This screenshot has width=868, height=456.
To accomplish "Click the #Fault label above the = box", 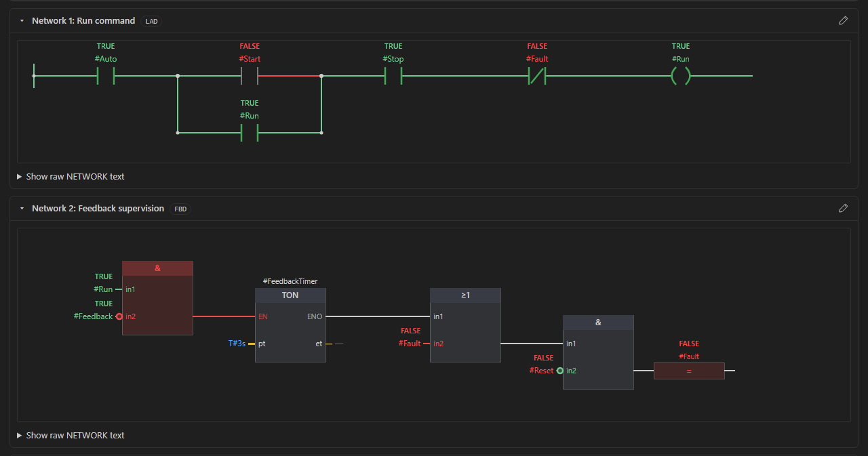I will click(x=689, y=356).
